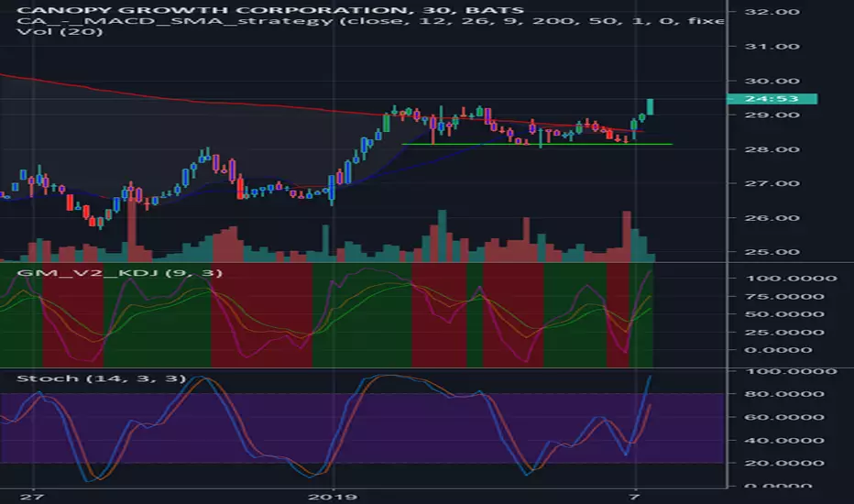
Task: Click the 75.0000 level on KDJ scale
Action: pos(783,296)
